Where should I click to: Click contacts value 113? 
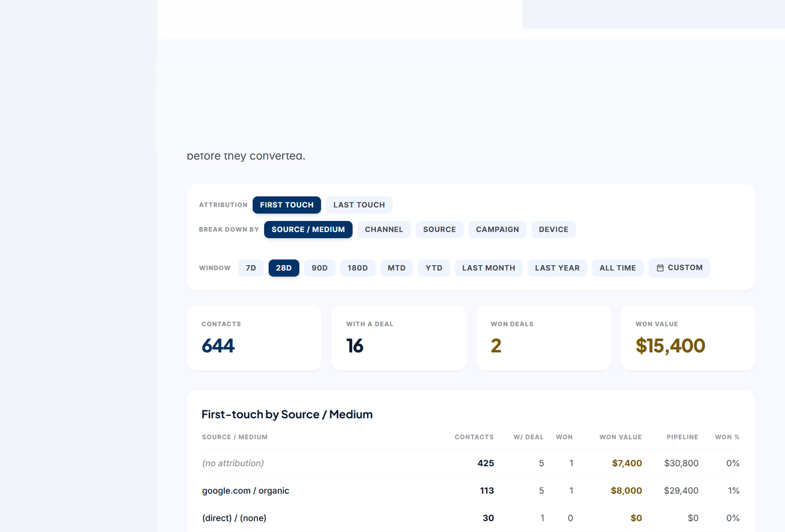pos(487,491)
